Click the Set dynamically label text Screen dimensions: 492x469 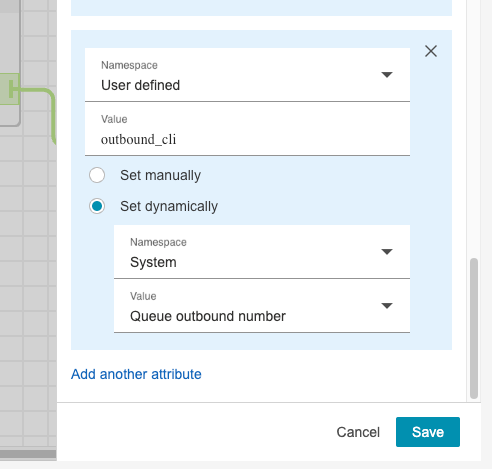coord(169,206)
